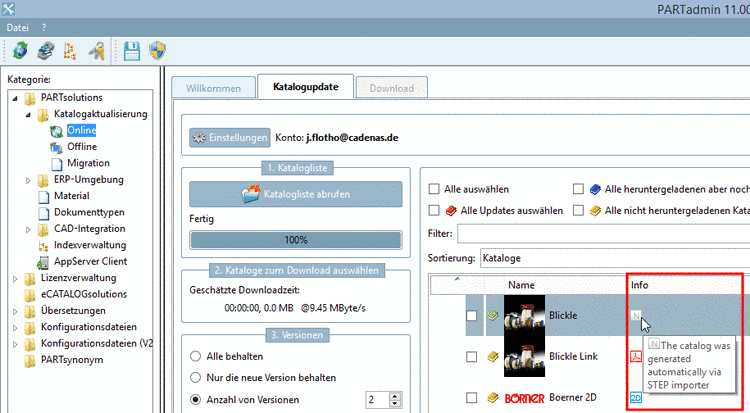Click the tree structure toolbar icon
This screenshot has height=413, width=750.
70,51
